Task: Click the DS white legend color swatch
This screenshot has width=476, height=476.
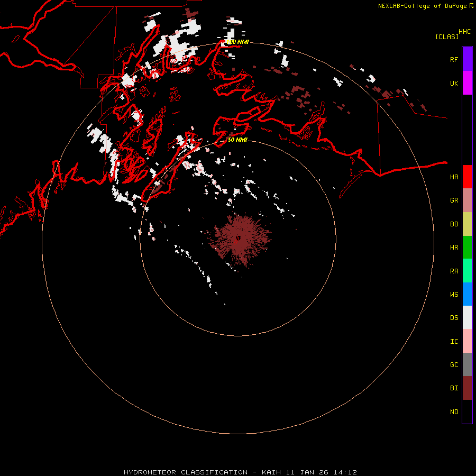Action: click(467, 317)
